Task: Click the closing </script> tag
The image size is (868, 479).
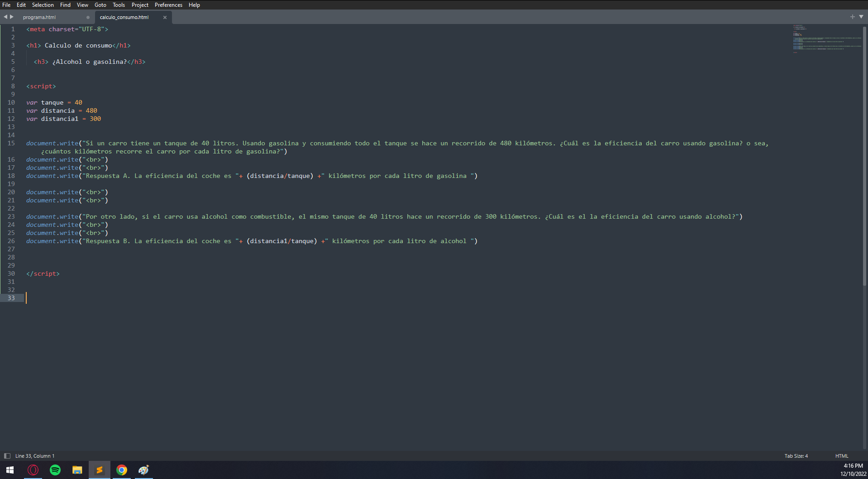Action: [43, 273]
